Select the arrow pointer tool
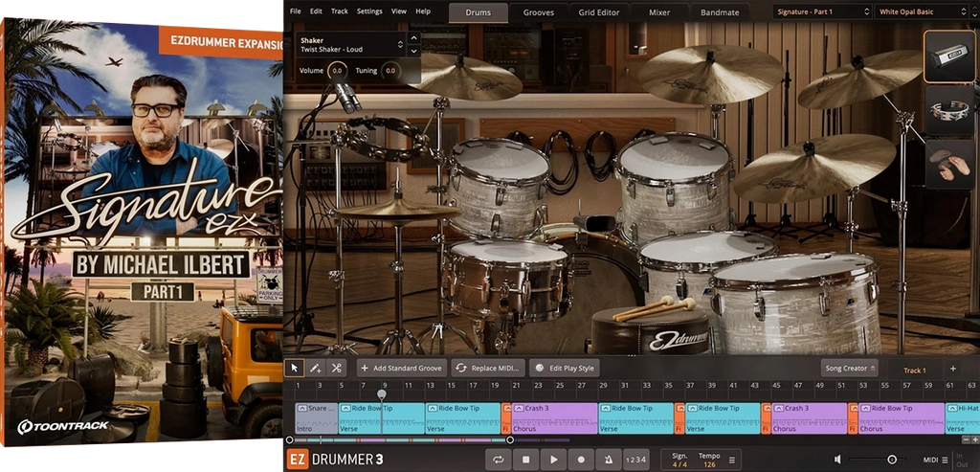 [295, 368]
